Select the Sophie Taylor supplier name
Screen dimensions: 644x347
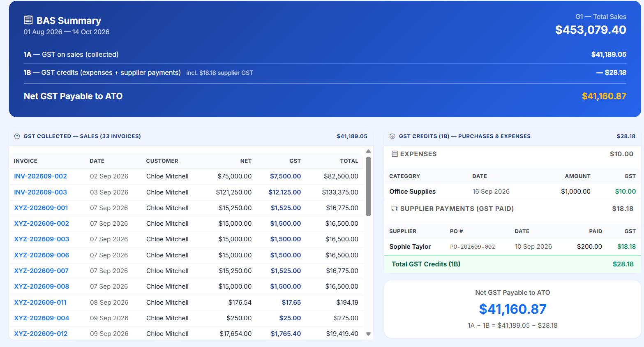(410, 247)
